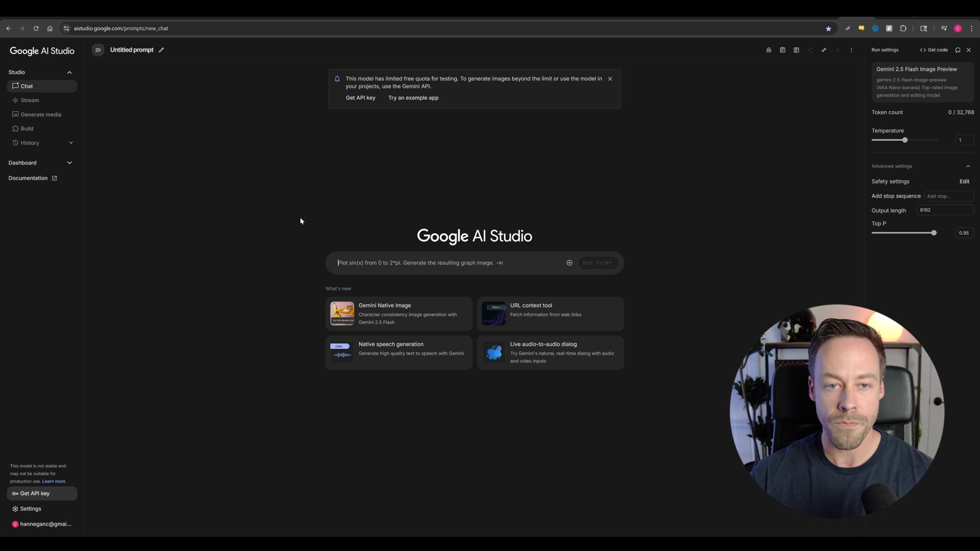Expand the History submenu

(x=71, y=143)
